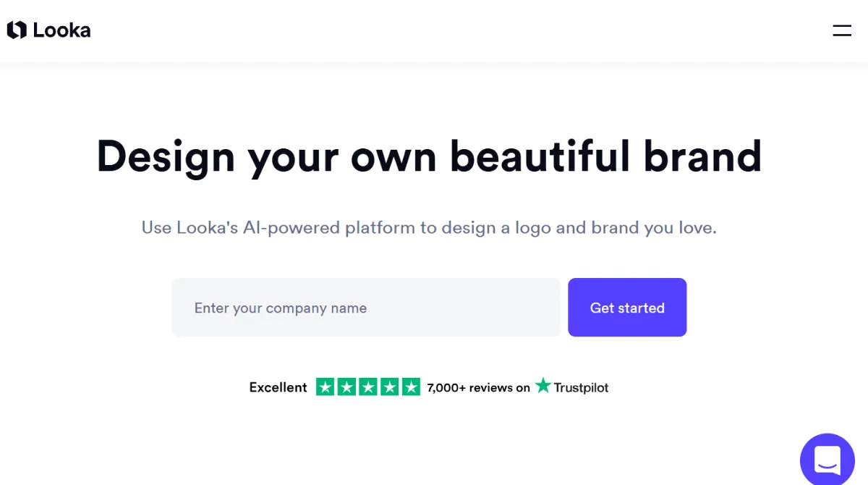Select the fourth green rating star
Viewport: 868px width, 485px height.
pos(390,387)
